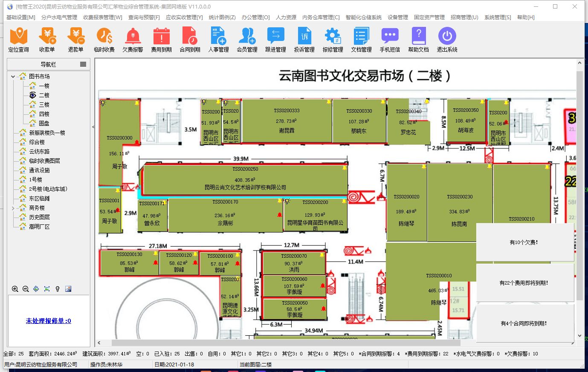This screenshot has width=588, height=372.
Task: Open the 费用到期 fee expiry icon
Action: (162, 40)
